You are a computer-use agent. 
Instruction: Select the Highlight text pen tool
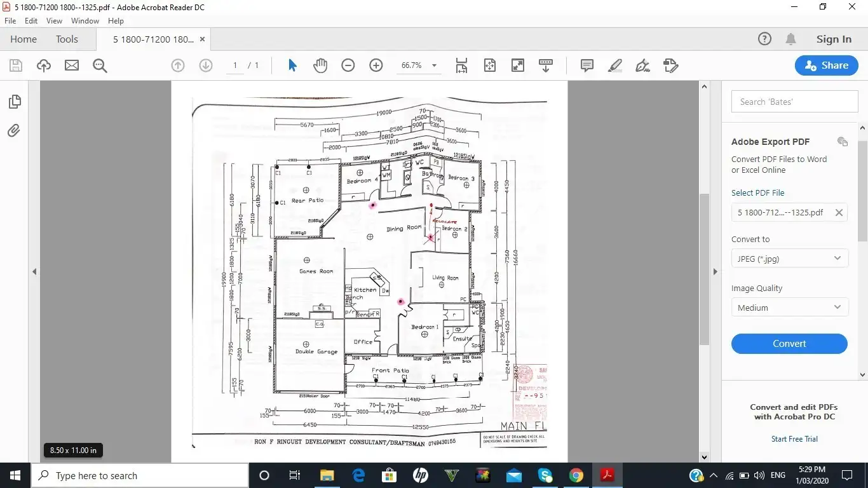tap(614, 65)
